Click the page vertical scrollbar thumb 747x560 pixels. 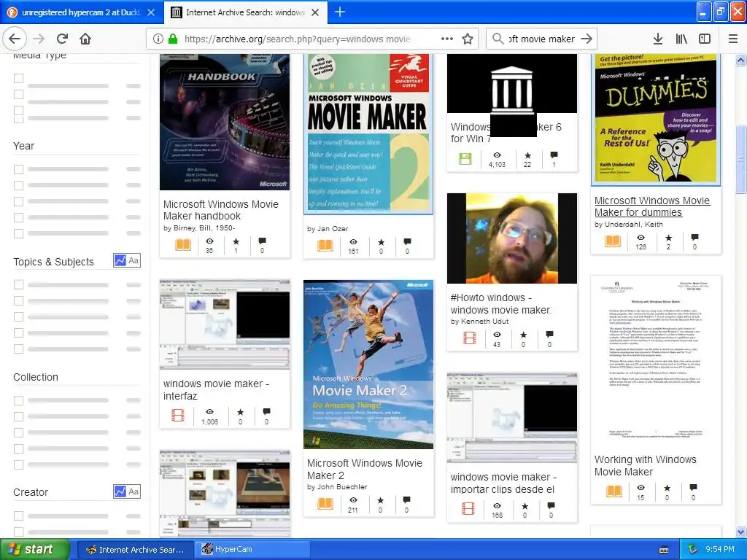click(741, 160)
